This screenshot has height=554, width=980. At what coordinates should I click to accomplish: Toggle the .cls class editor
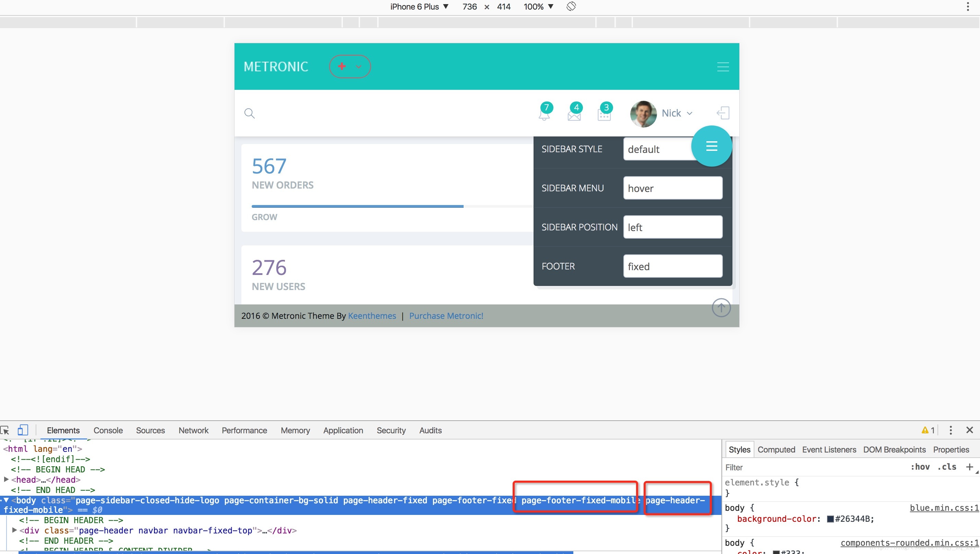(x=947, y=467)
